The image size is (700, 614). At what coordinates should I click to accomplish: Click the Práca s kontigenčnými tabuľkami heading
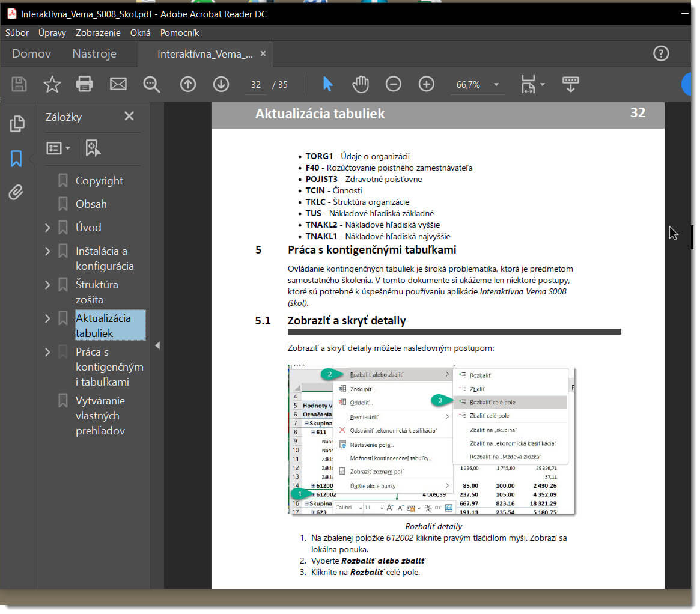(x=372, y=250)
